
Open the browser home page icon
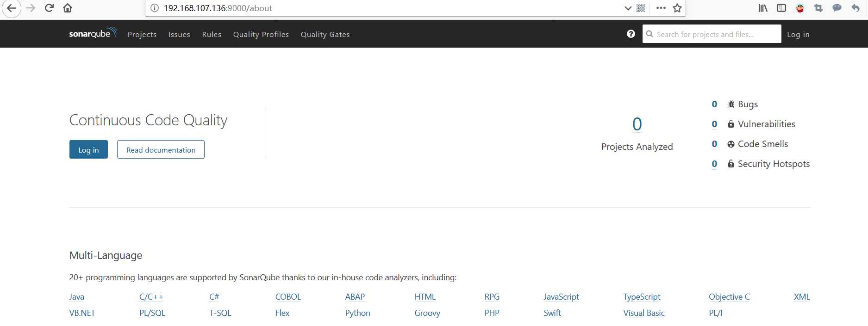click(x=68, y=8)
